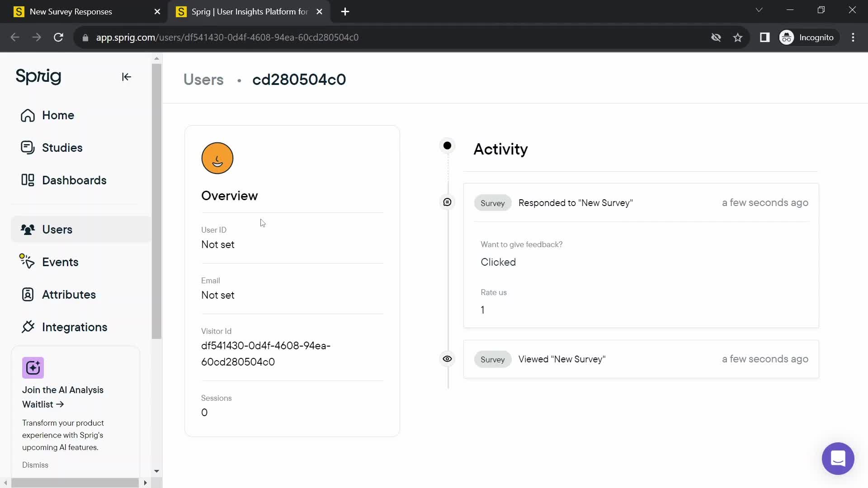Click the browser back button

click(15, 38)
